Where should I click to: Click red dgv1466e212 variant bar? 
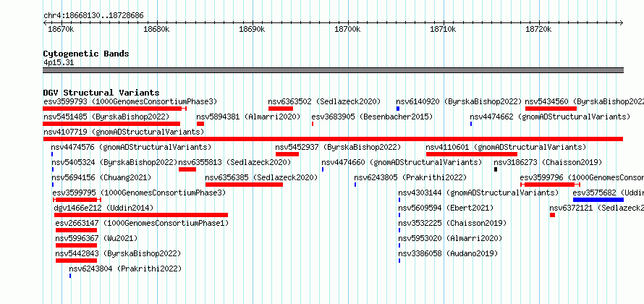[141, 215]
